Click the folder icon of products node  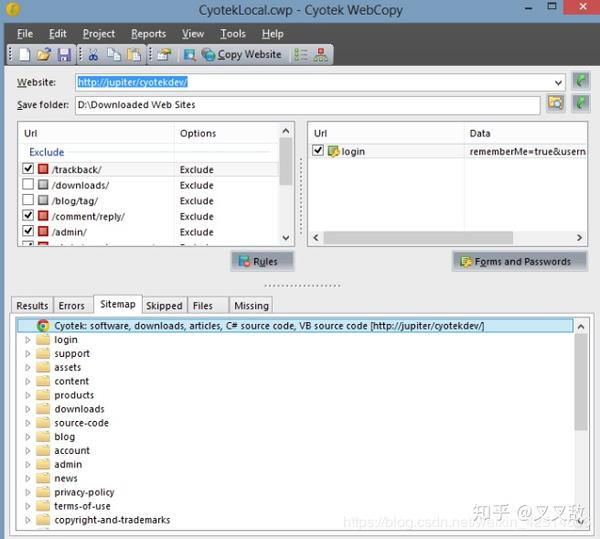click(43, 394)
